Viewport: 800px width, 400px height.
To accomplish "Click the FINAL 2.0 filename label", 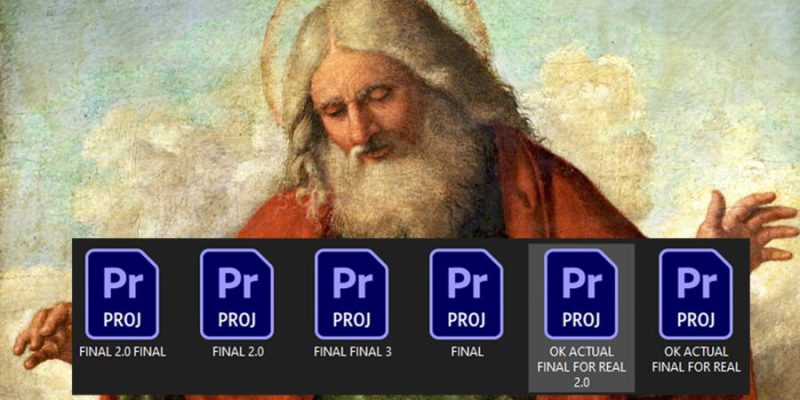I will click(238, 352).
